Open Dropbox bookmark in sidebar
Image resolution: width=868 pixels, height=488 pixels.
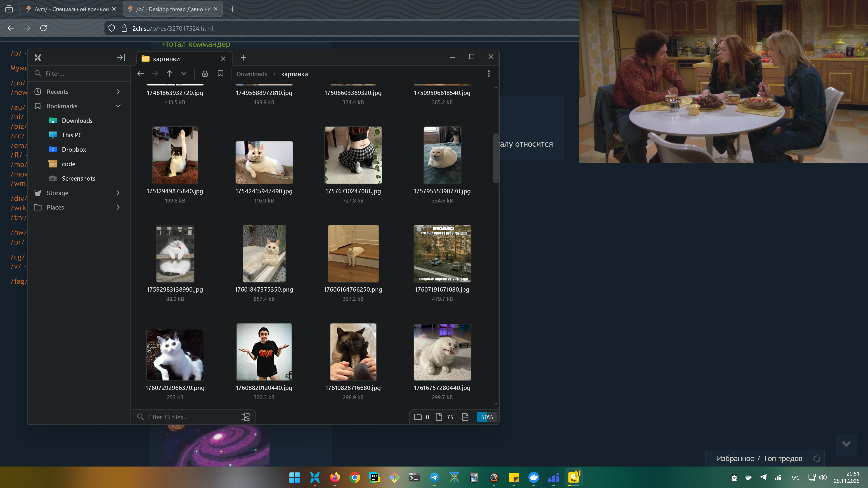pos(74,150)
